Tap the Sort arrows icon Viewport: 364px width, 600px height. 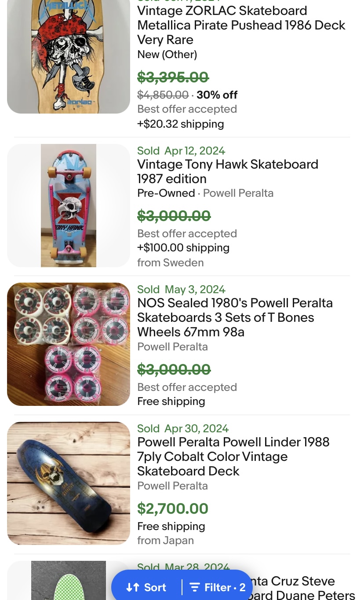(x=132, y=587)
